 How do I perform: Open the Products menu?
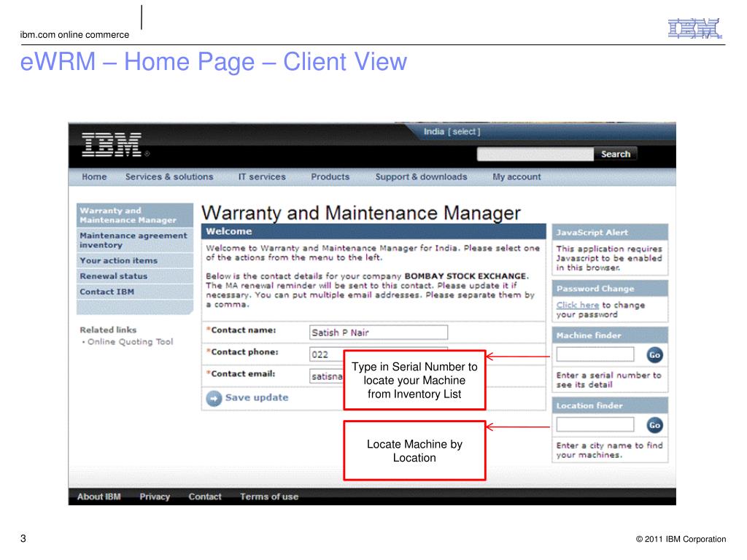330,176
